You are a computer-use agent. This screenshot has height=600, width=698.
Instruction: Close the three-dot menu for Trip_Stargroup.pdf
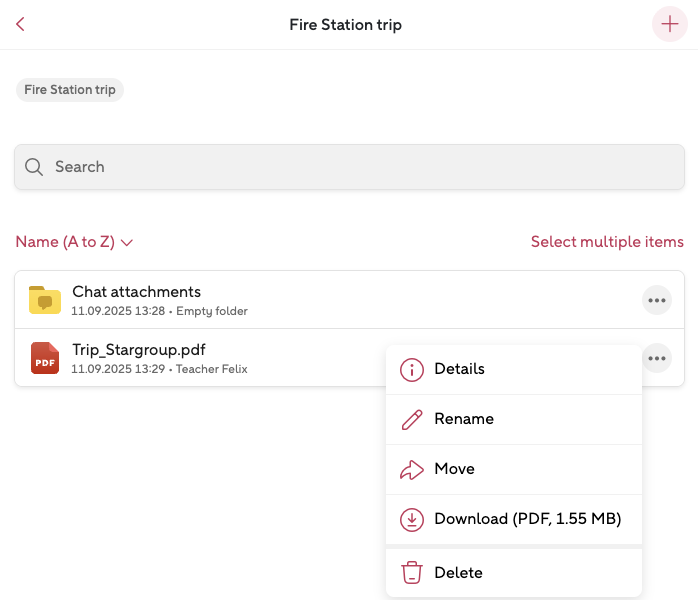point(656,358)
